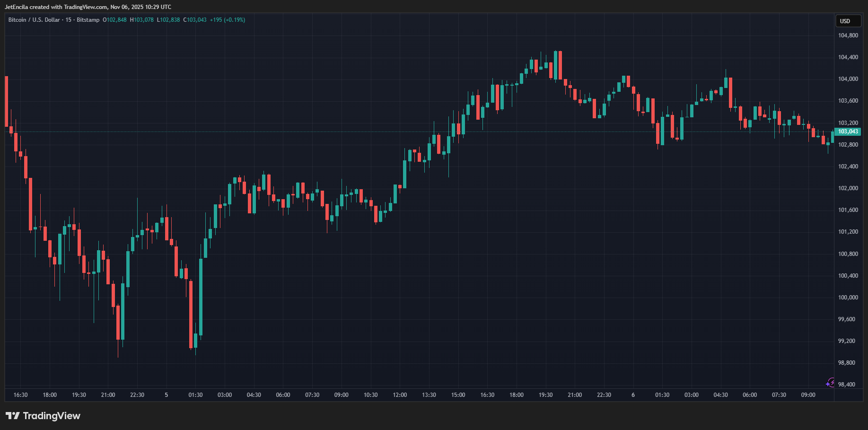Select the day 5 marker on time axis

click(166, 395)
